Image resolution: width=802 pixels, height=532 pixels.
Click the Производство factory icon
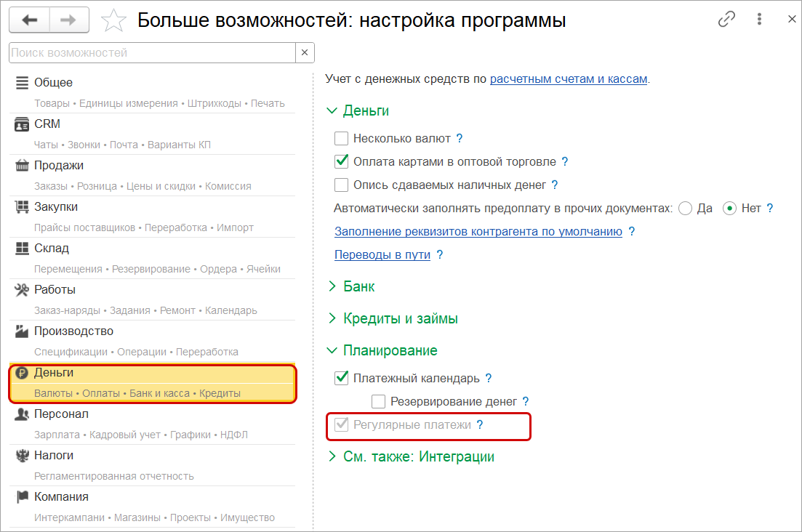[x=22, y=331]
